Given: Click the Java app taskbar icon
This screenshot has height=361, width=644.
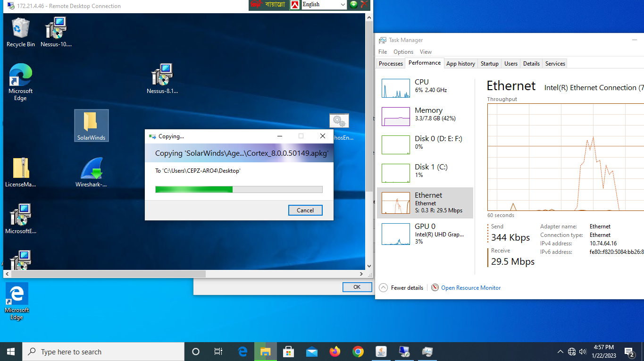Looking at the screenshot, I should (x=381, y=352).
